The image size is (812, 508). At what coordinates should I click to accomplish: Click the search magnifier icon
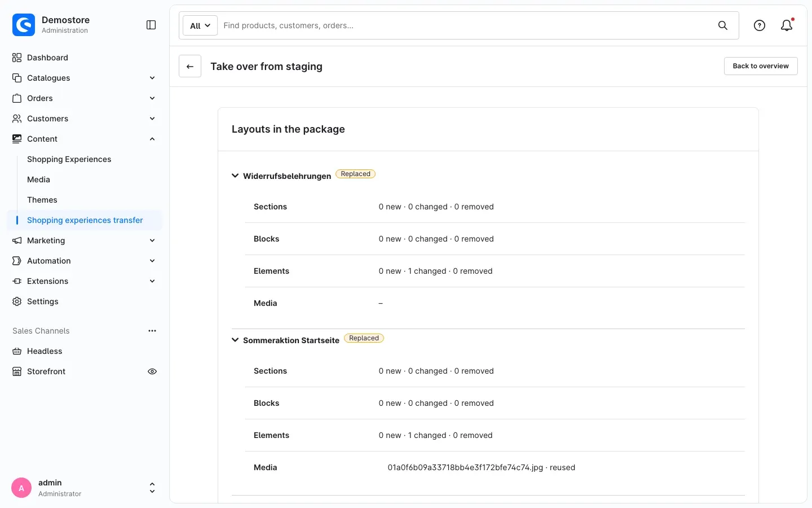723,25
